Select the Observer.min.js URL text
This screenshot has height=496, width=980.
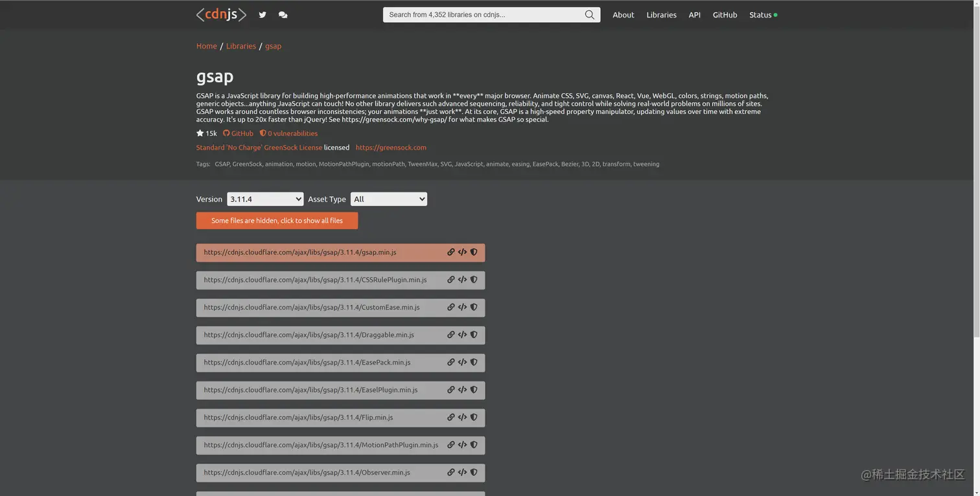tap(307, 473)
